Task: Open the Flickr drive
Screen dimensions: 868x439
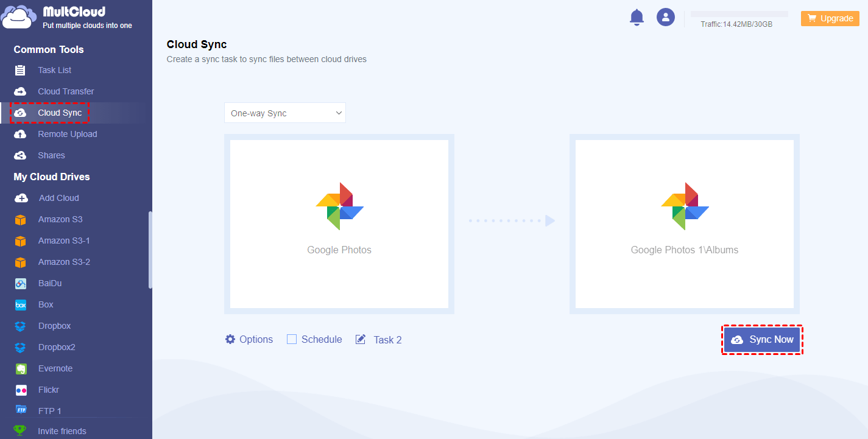Action: (49, 390)
